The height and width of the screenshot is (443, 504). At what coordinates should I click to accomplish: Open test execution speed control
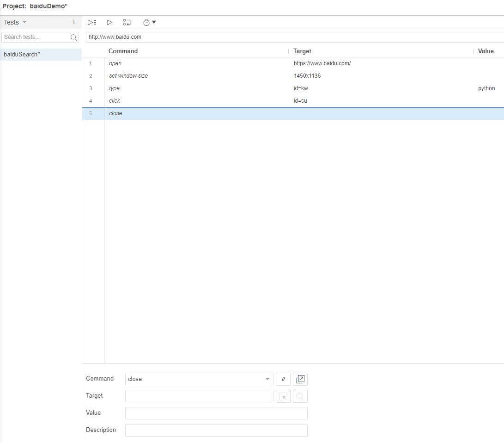[x=150, y=22]
